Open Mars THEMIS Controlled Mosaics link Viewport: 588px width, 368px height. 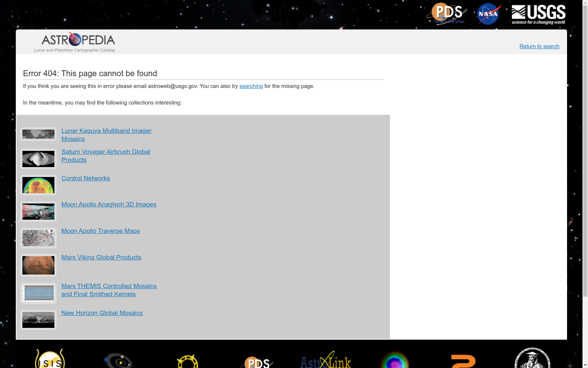[x=109, y=290]
